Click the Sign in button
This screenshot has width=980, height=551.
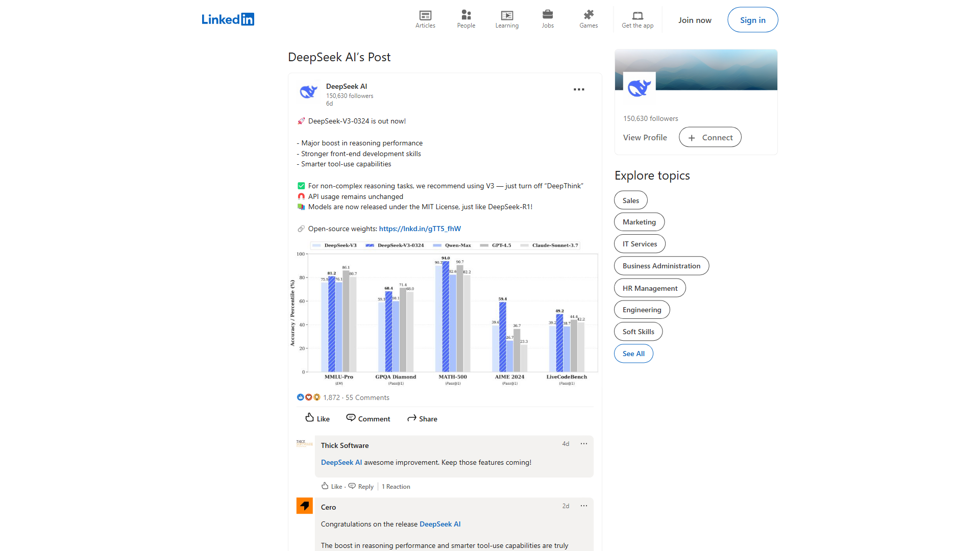click(x=753, y=20)
